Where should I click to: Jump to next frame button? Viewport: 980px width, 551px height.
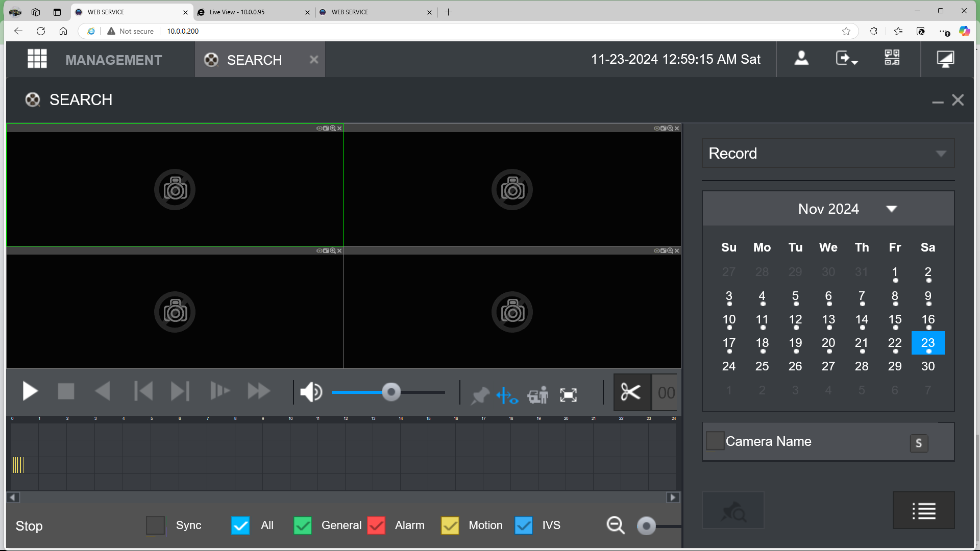(x=180, y=392)
